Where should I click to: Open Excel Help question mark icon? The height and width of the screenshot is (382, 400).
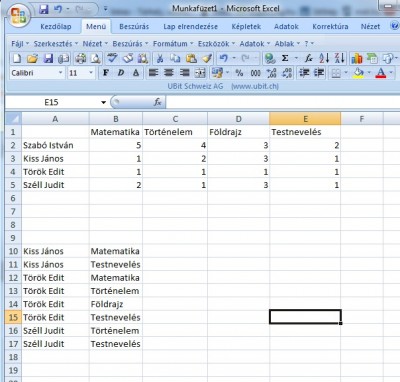pyautogui.click(x=395, y=26)
